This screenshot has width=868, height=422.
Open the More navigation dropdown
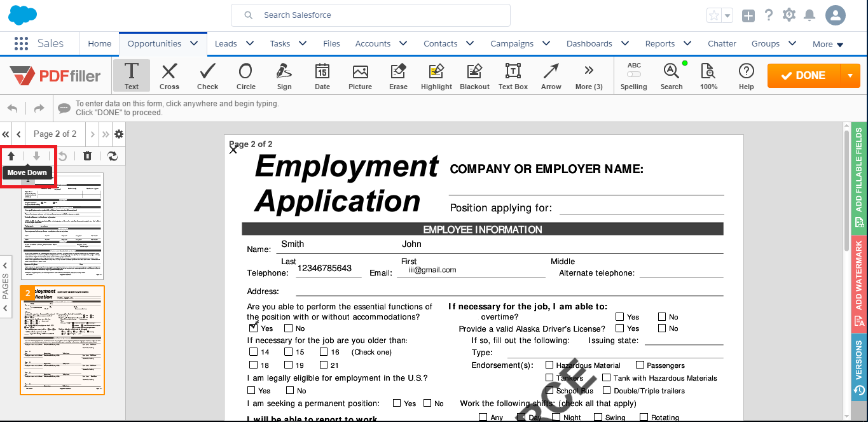(828, 44)
